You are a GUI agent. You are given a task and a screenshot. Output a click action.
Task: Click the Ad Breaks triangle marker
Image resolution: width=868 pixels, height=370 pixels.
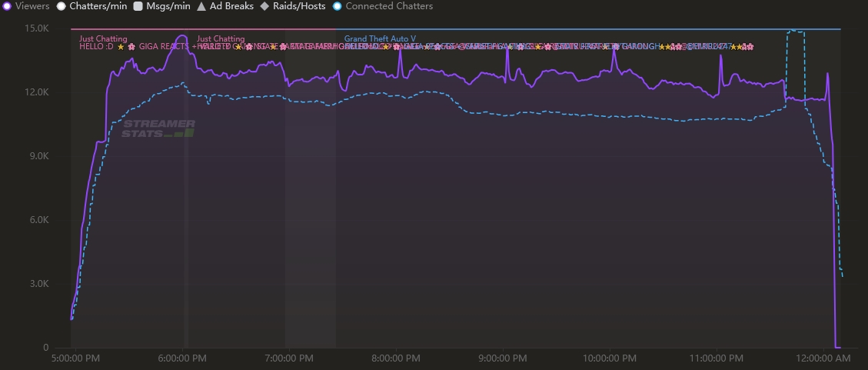click(201, 6)
